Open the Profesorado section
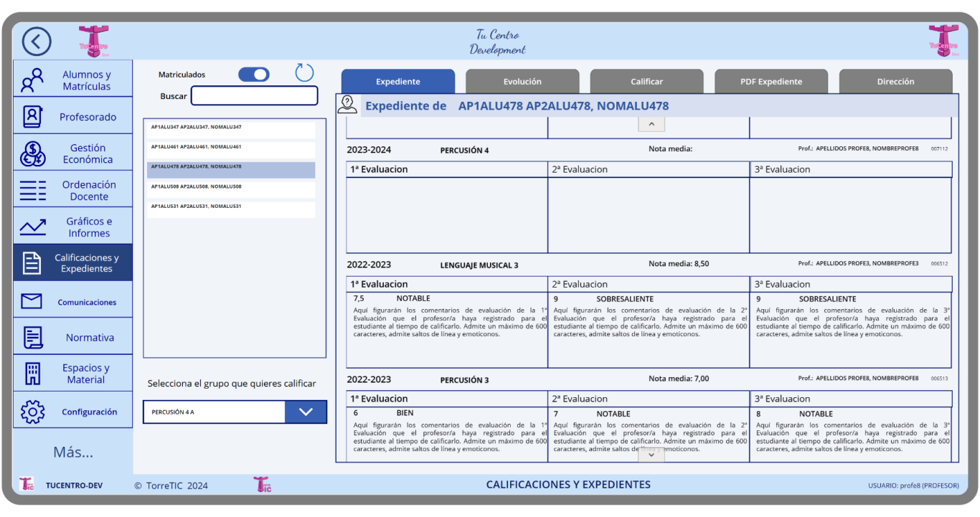The image size is (980, 517). point(73,116)
